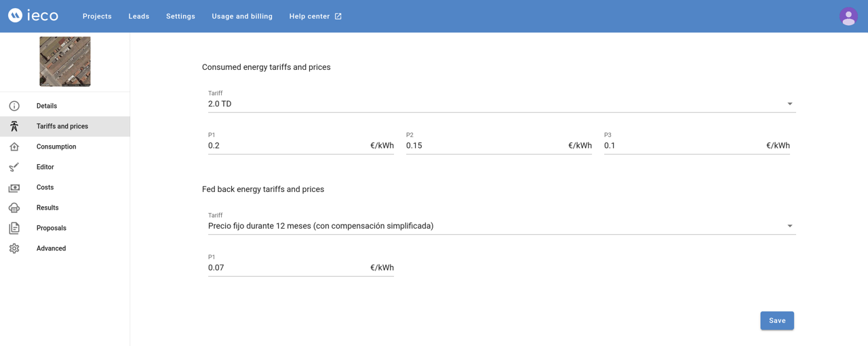Open the Settings menu item
The image size is (868, 346).
tap(180, 16)
